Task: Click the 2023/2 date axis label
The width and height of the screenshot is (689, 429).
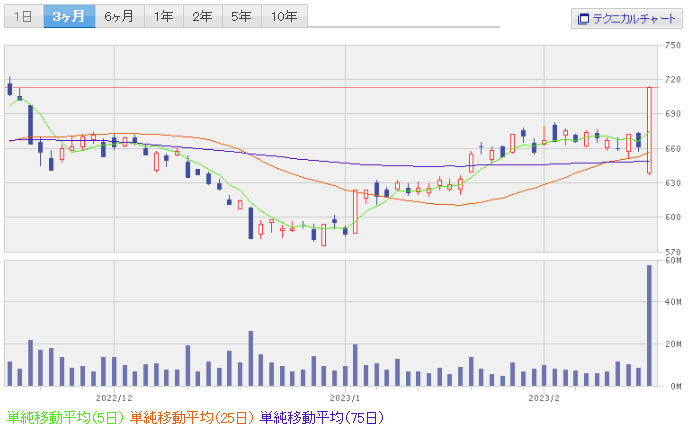Action: coord(545,395)
